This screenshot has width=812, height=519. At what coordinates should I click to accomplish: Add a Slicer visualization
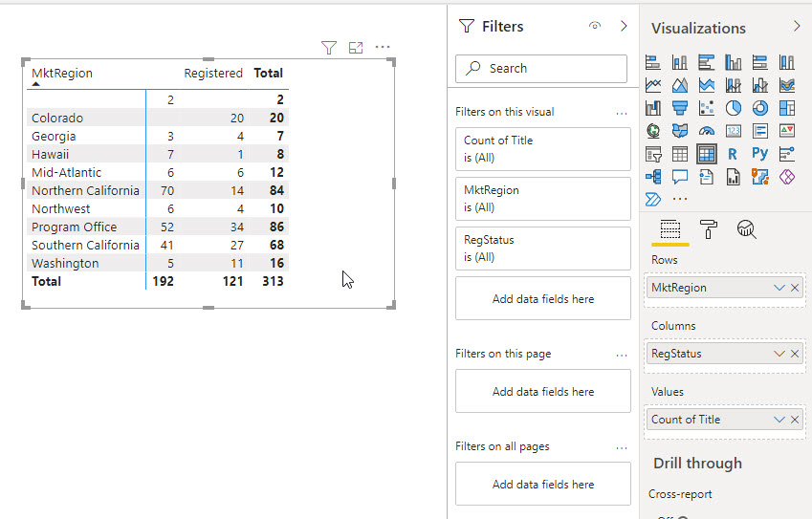(653, 154)
